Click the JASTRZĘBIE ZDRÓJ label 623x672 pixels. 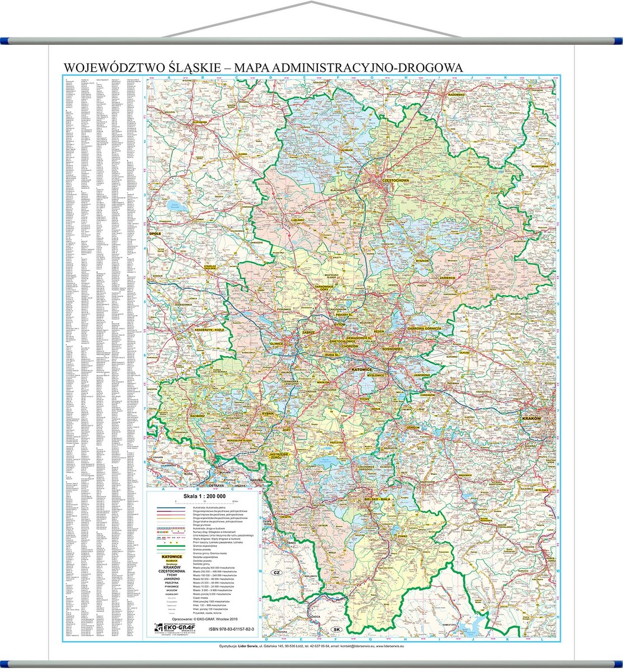[x=279, y=455]
